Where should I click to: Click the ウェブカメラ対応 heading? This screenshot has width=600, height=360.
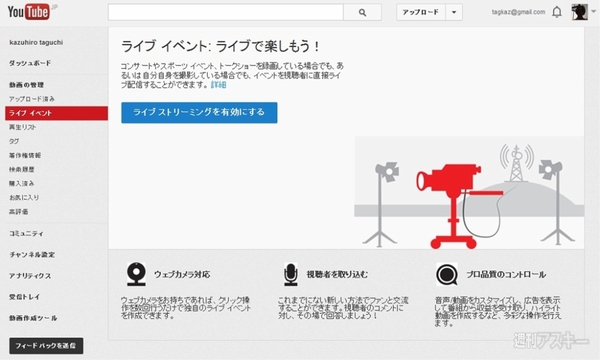(x=182, y=275)
